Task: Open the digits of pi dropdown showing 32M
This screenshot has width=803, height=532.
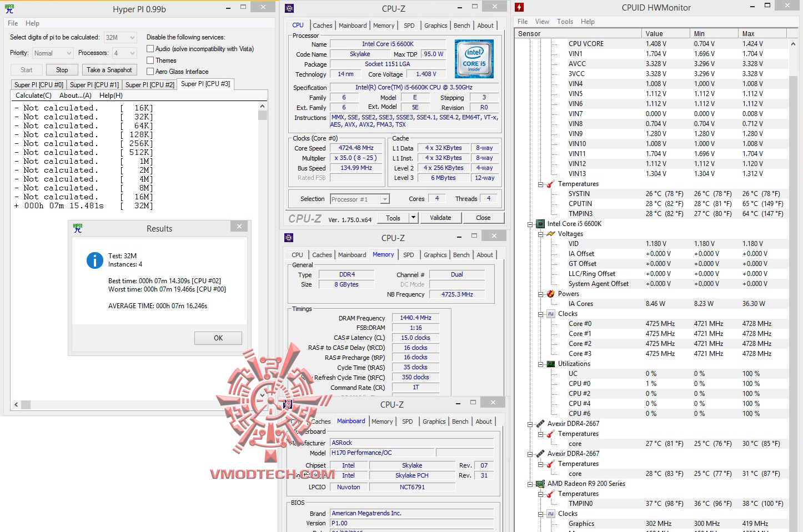Action: click(x=120, y=37)
